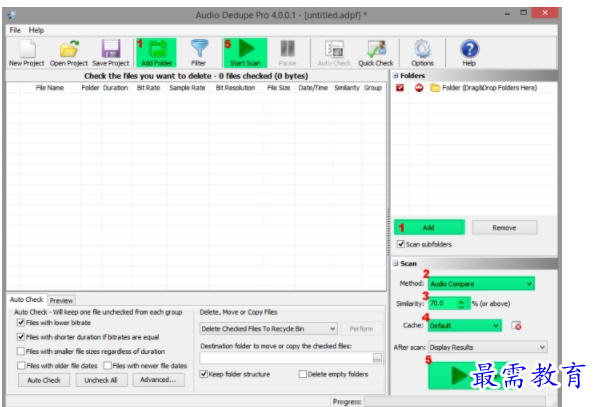This screenshot has width=594, height=407.
Task: Open Delete Checked Files To Recycle Bin dropdown
Action: pos(268,329)
